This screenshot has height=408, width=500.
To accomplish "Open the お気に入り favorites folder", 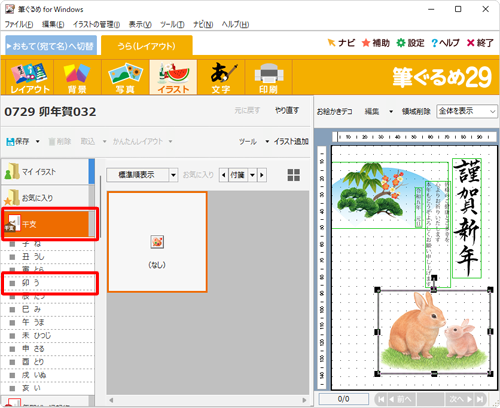I will [x=45, y=198].
